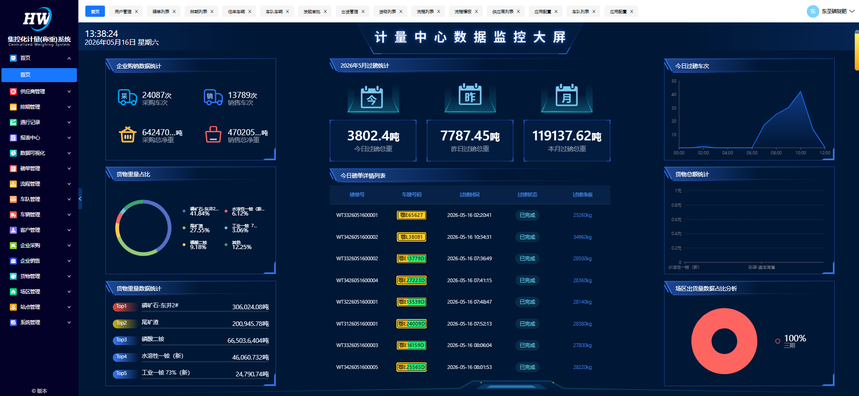Click the 车队管理 sidebar icon

tap(13, 199)
